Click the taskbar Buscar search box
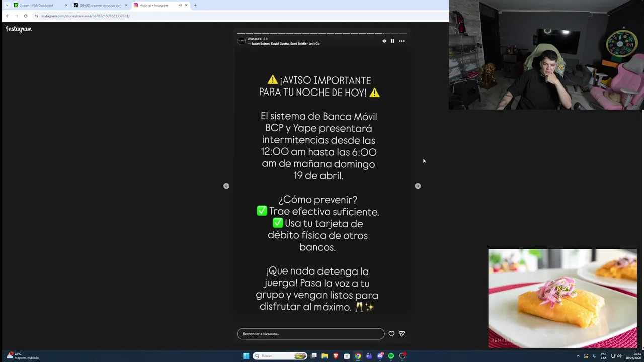This screenshot has width=644, height=362. click(280, 356)
